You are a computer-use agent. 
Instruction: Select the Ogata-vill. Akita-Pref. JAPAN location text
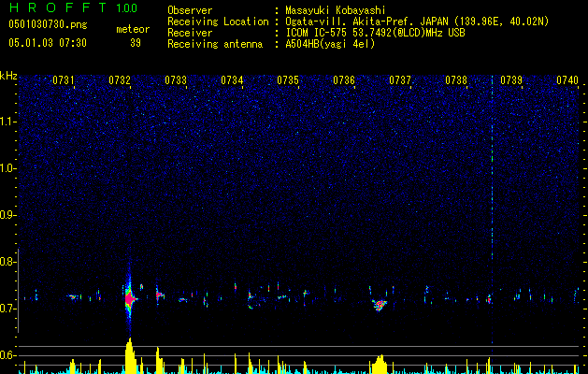pyautogui.click(x=417, y=22)
